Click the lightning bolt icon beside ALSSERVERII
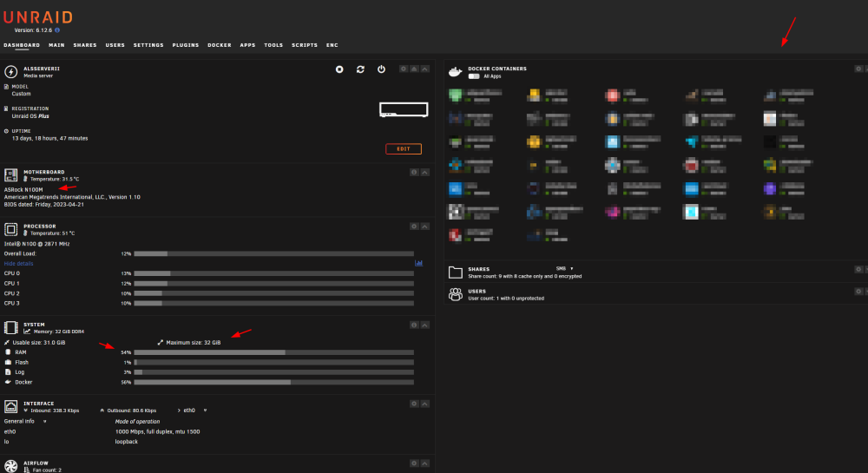 pos(10,72)
